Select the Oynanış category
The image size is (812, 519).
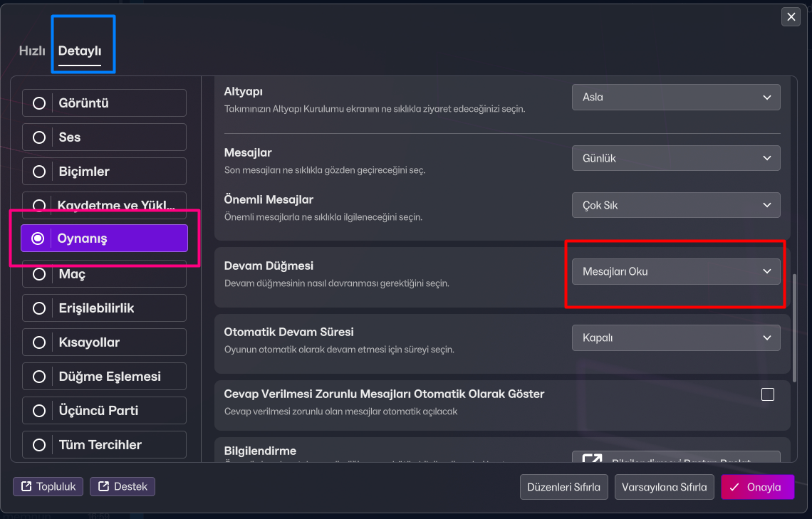tap(104, 238)
